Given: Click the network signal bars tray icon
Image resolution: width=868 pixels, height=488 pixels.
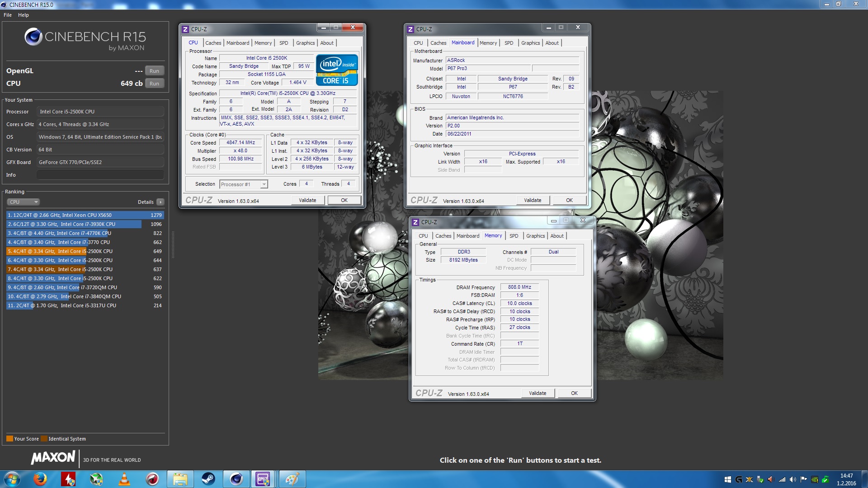Looking at the screenshot, I should 782,479.
